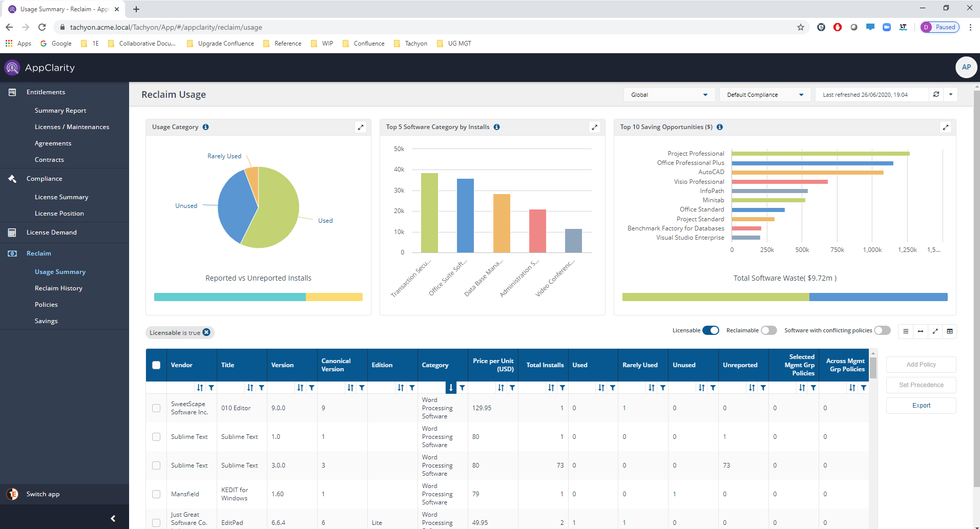The width and height of the screenshot is (980, 529).
Task: Collapse the sidebar with the arrow
Action: (113, 518)
